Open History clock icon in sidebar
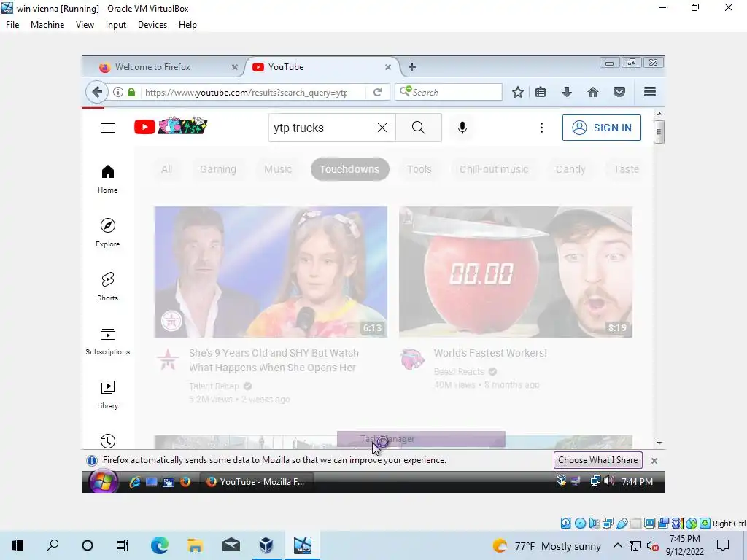Screen dimensions: 747x560 (108, 441)
